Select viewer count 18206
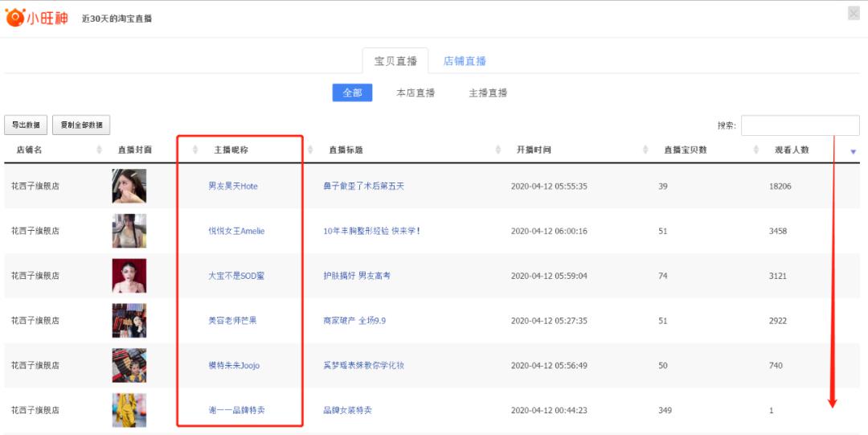The height and width of the screenshot is (435, 868). [780, 187]
